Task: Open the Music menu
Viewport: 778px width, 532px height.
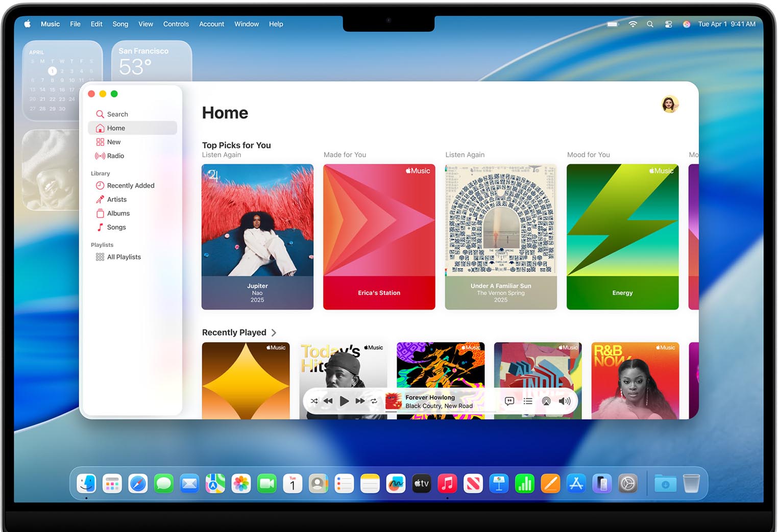Action: point(50,24)
